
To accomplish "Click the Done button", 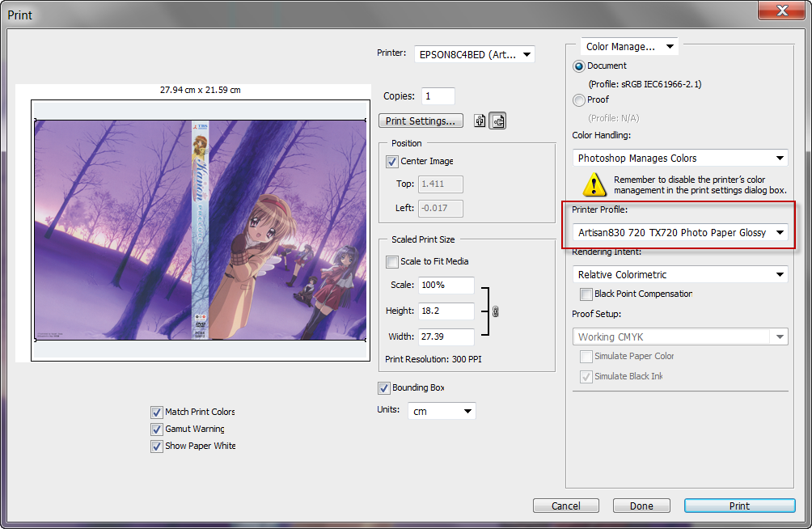I will pos(641,506).
